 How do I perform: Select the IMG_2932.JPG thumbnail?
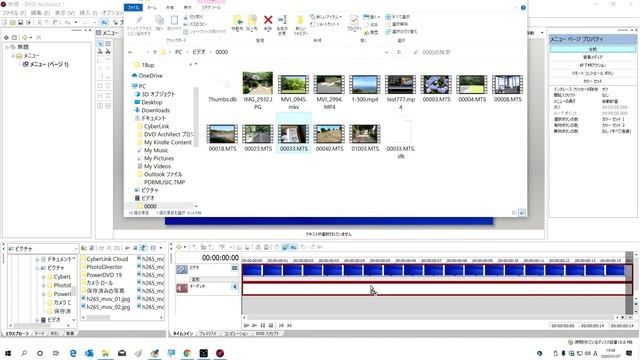point(258,83)
